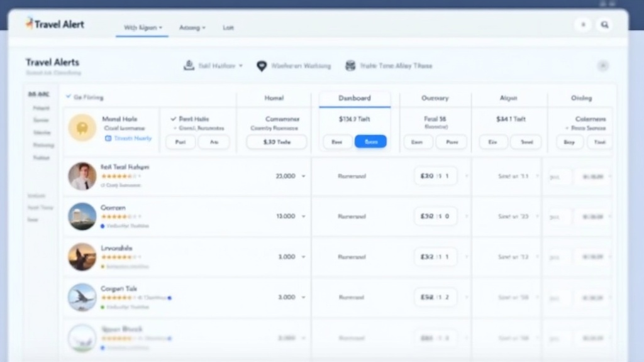
Task: Click the small blue checkbox under gold badge
Action: [108, 138]
